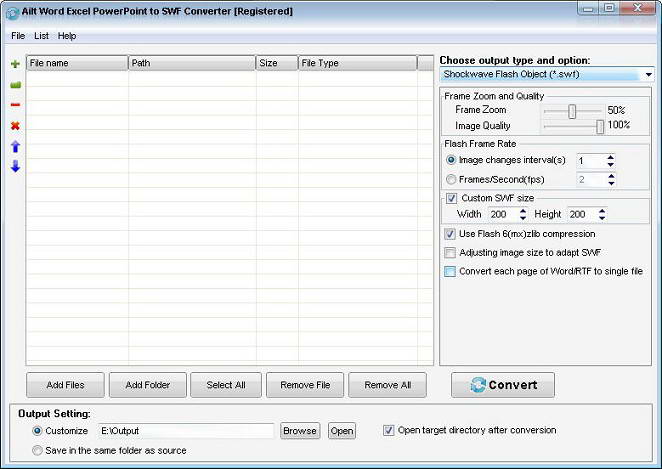Click the Open output folder button
The height and width of the screenshot is (469, 662).
[342, 431]
